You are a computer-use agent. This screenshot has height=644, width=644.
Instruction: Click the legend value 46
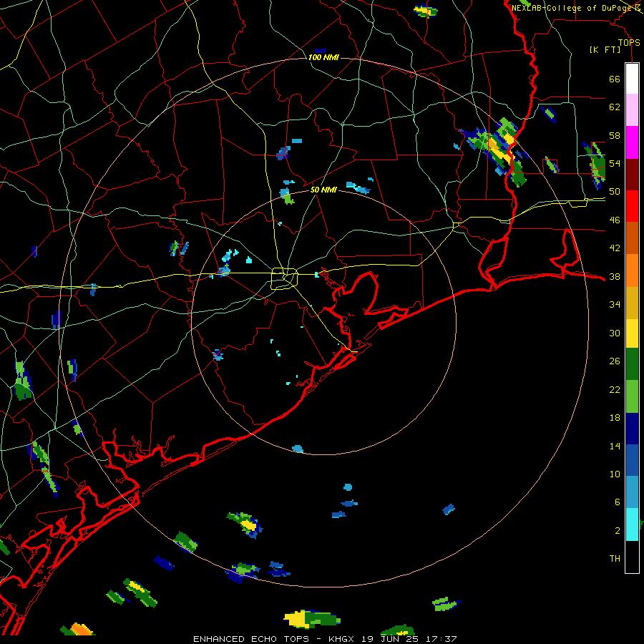pos(615,220)
